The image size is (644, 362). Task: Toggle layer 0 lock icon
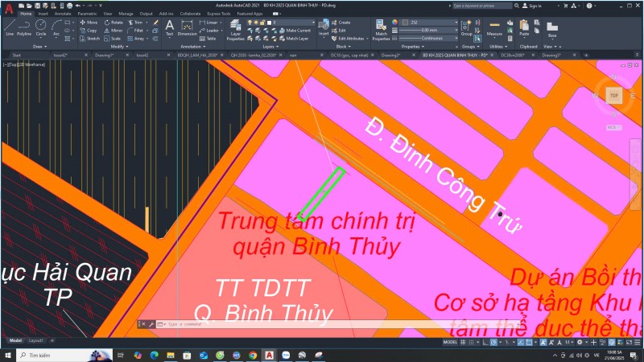click(x=263, y=23)
